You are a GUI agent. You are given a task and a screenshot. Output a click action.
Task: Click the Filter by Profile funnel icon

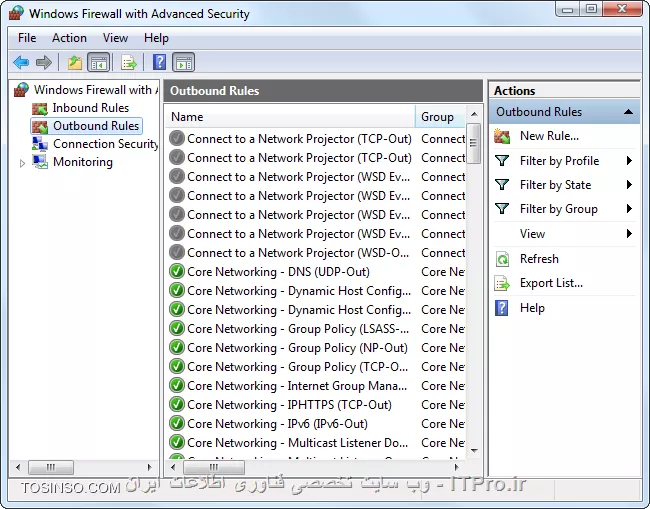(502, 160)
